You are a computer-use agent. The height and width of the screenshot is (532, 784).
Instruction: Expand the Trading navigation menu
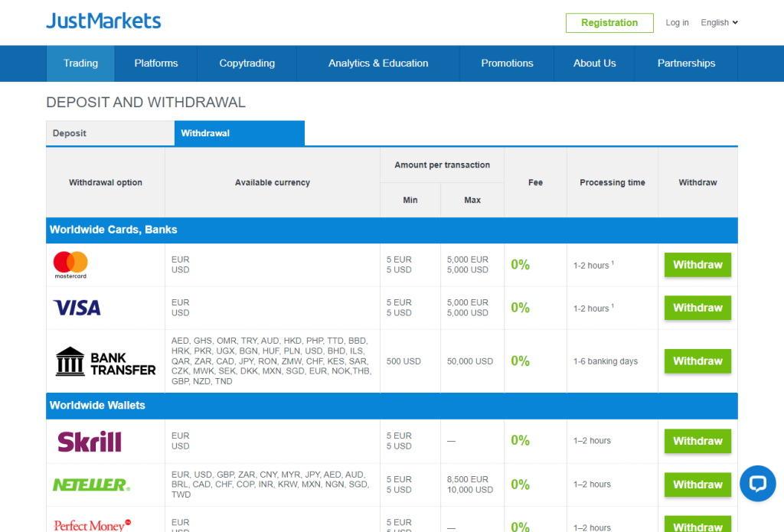pos(80,64)
